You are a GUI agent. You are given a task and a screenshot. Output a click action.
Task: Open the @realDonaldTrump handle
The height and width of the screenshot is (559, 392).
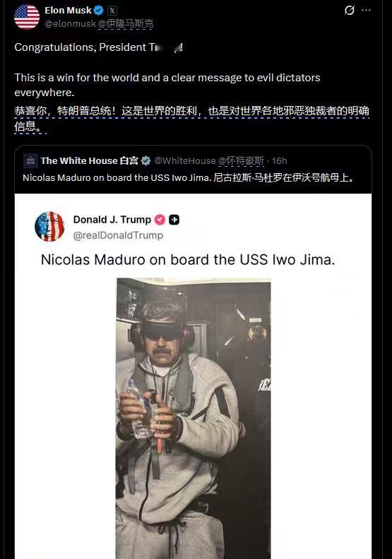(x=118, y=235)
